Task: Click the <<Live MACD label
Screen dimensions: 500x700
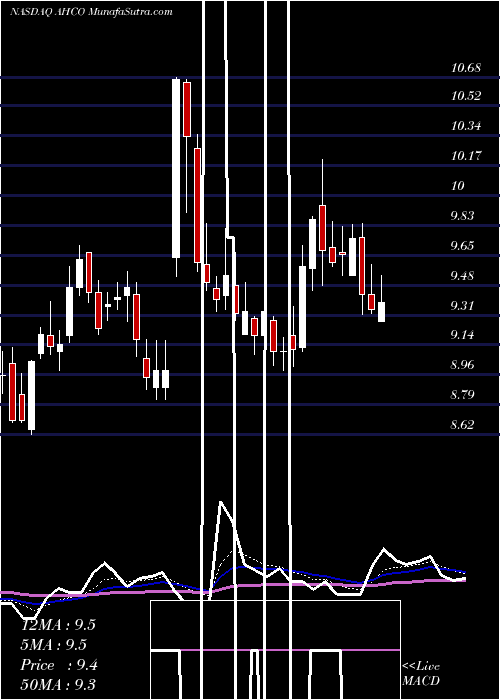Action: point(421,673)
